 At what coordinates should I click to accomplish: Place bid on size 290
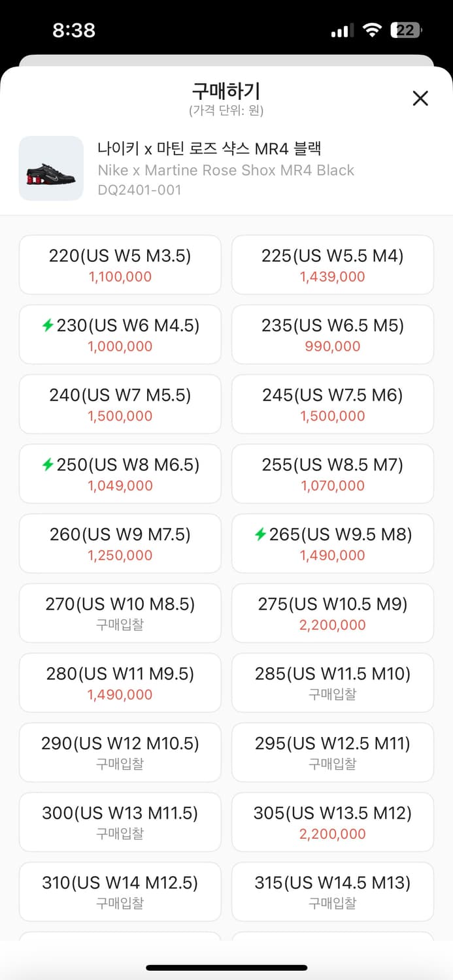click(120, 753)
